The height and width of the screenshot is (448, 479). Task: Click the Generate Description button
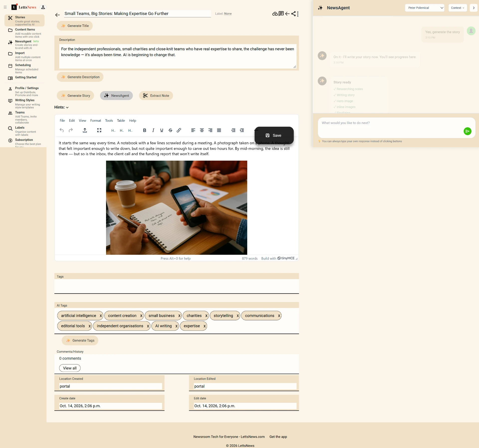80,77
